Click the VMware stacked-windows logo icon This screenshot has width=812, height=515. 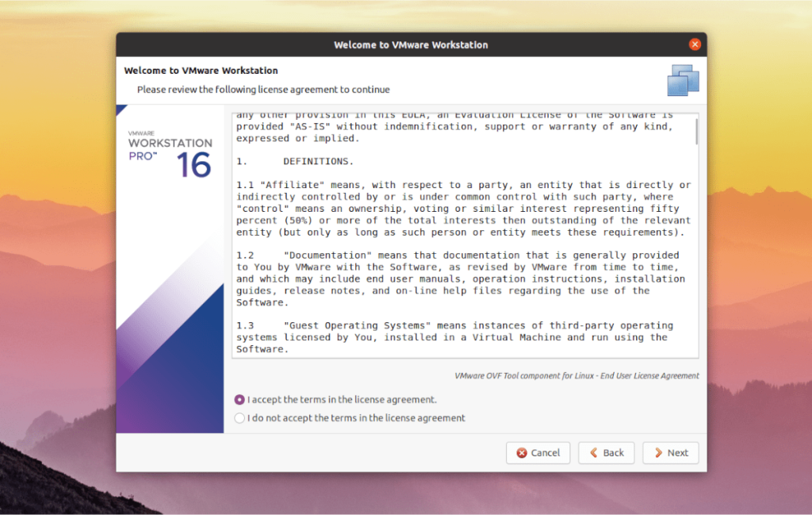[683, 80]
